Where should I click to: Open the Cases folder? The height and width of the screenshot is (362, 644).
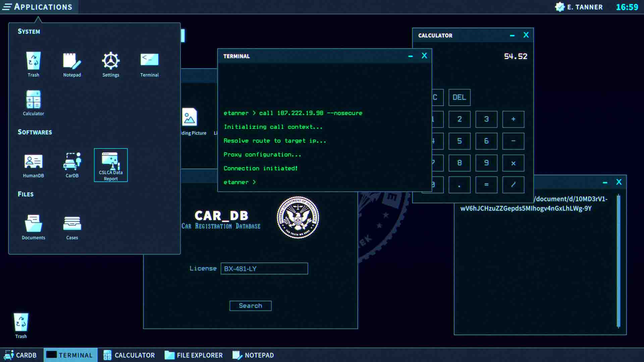pyautogui.click(x=72, y=227)
